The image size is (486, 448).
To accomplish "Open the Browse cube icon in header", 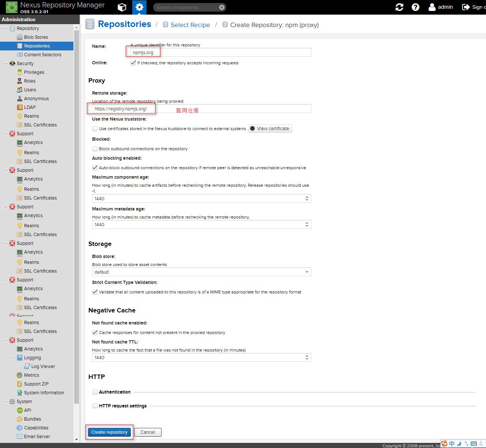I will [x=122, y=7].
